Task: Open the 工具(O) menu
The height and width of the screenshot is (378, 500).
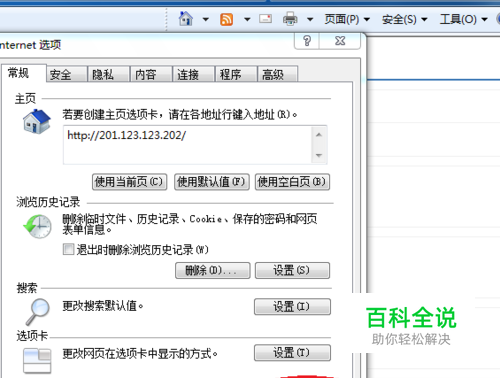Action: (x=464, y=19)
